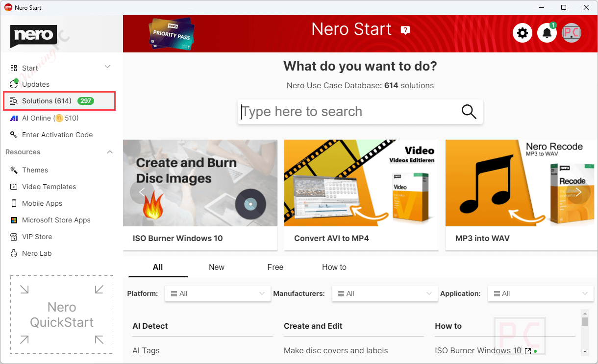This screenshot has height=364, width=598.
Task: Collapse the Start menu chevron
Action: (x=107, y=67)
